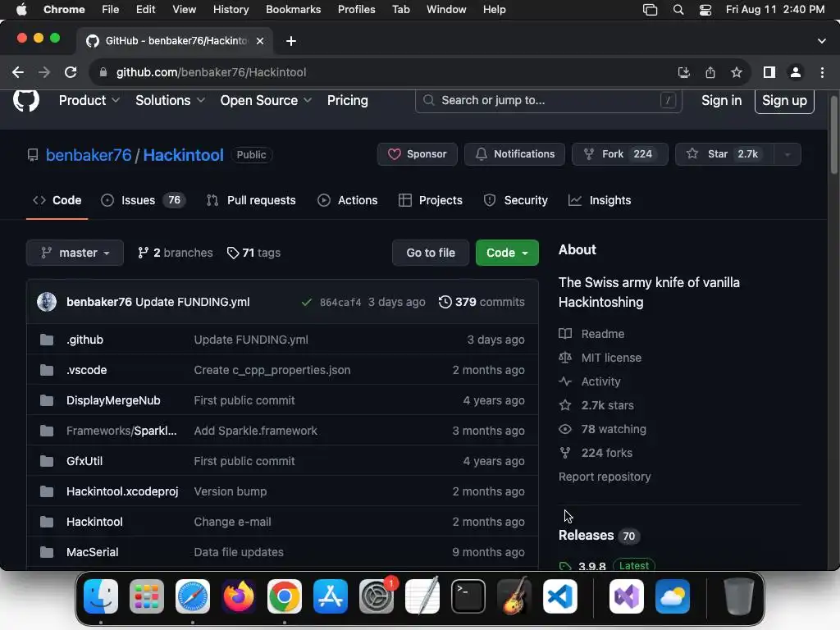Launch Firefox from the dock

point(239,596)
